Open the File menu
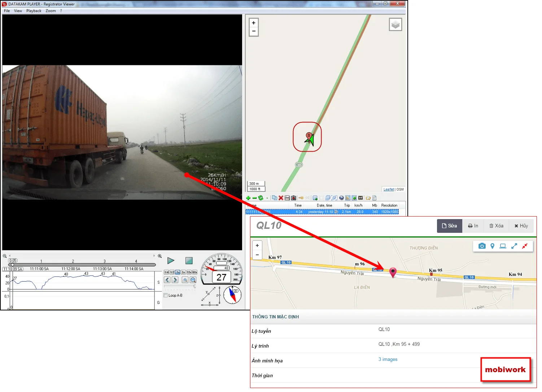 pos(7,11)
